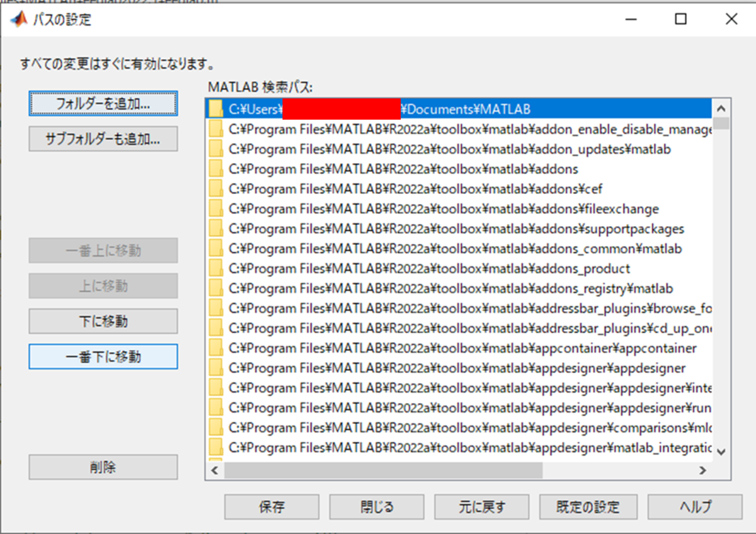This screenshot has height=534, width=756.
Task: Click サブフォルダーも追加 button
Action: [x=103, y=139]
